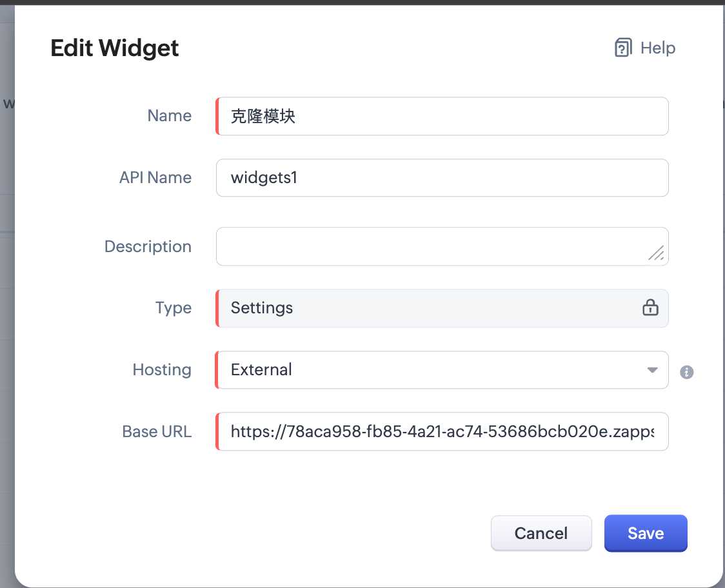725x588 pixels.
Task: Focus the API Name field widgets1
Action: coord(442,178)
